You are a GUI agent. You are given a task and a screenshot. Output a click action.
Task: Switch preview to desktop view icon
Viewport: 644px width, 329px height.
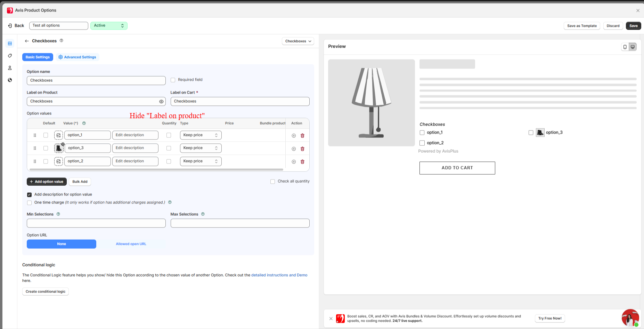(x=633, y=47)
